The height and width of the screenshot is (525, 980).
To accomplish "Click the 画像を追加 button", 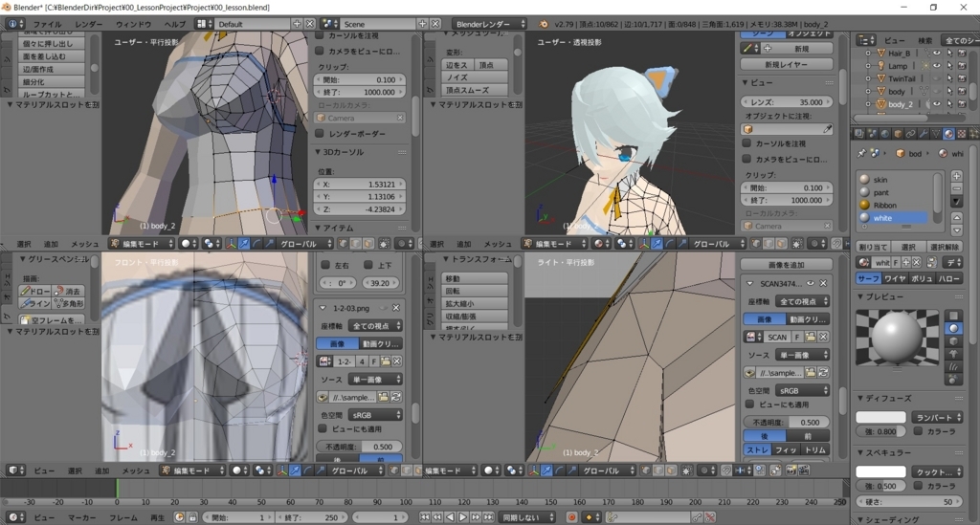I will pos(787,265).
